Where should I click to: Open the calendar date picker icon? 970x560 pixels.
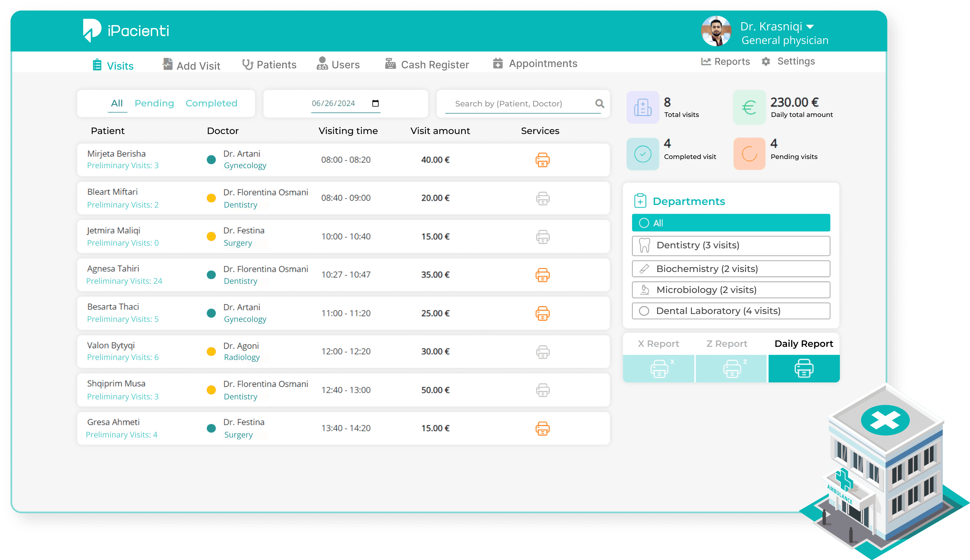pyautogui.click(x=375, y=103)
